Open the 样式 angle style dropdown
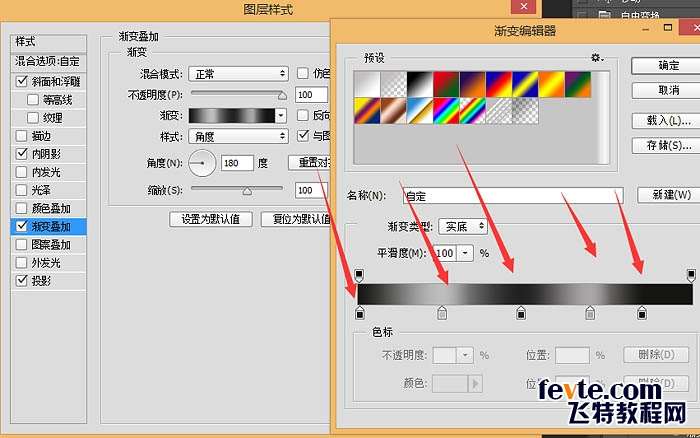 238,136
